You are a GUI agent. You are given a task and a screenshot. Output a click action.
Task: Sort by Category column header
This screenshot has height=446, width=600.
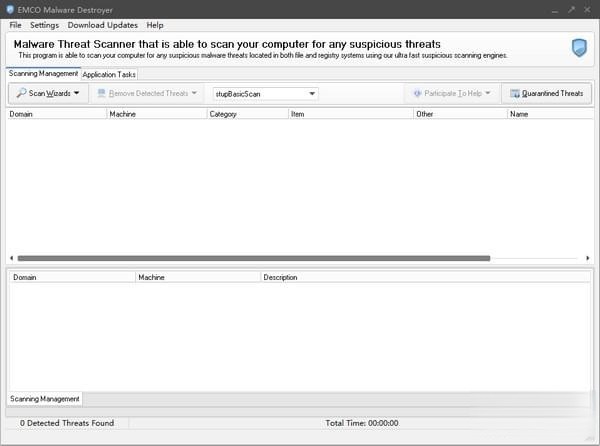248,114
